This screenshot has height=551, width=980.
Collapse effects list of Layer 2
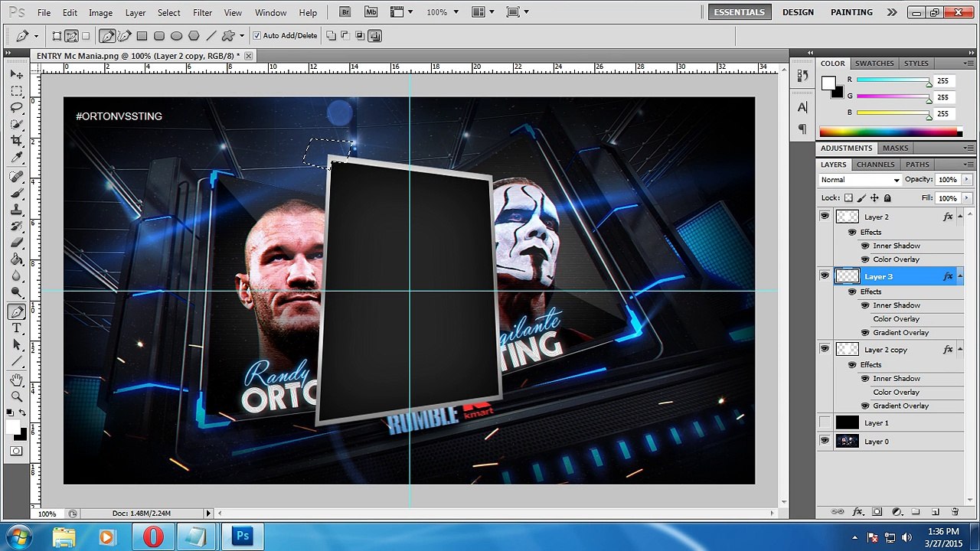(x=960, y=217)
